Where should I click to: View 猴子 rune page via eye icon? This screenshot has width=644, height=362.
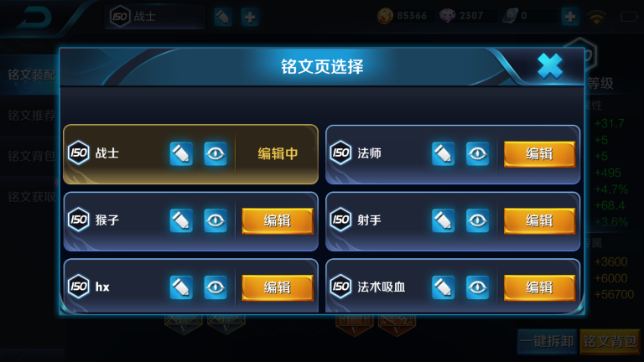216,221
